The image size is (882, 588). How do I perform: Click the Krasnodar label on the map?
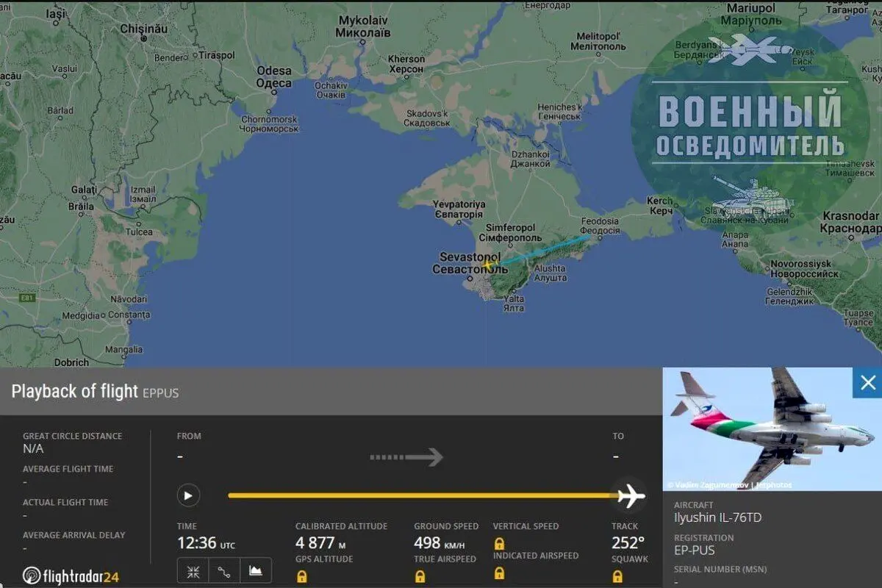pyautogui.click(x=850, y=221)
